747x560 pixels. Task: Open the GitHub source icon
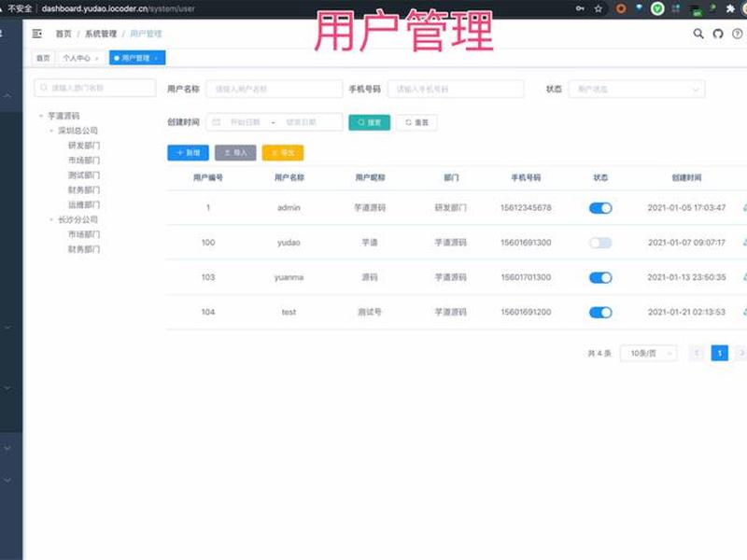click(x=718, y=34)
